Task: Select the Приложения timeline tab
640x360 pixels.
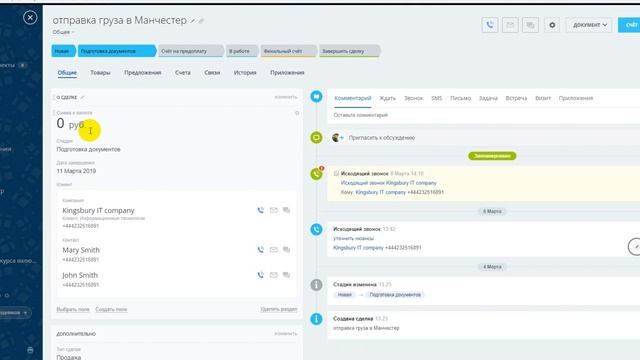Action: (576, 98)
